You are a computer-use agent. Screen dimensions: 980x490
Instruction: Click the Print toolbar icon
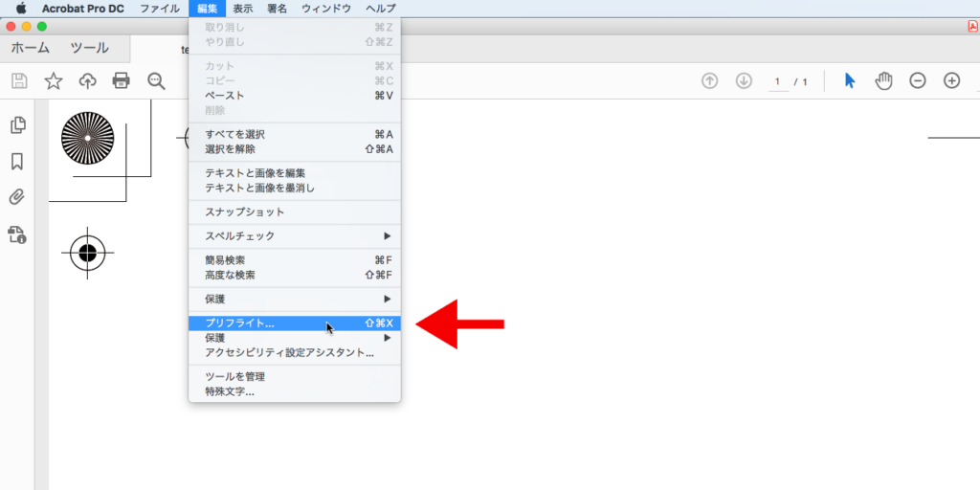pyautogui.click(x=122, y=80)
